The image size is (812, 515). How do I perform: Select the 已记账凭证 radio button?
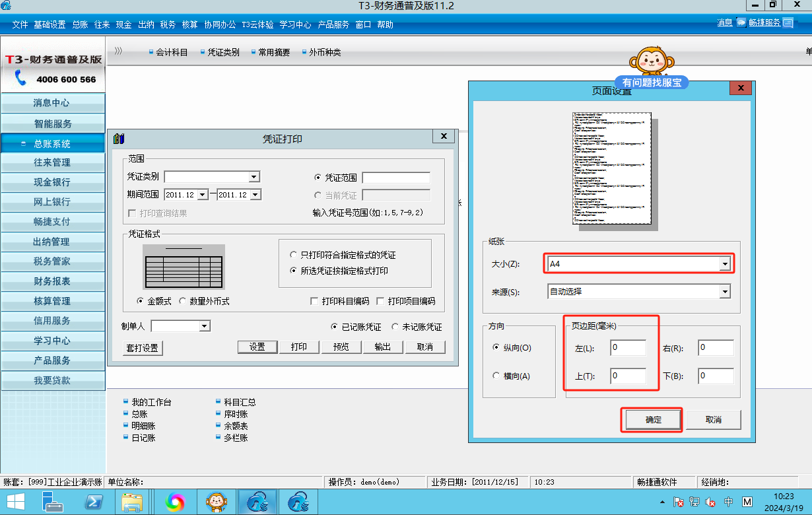335,327
